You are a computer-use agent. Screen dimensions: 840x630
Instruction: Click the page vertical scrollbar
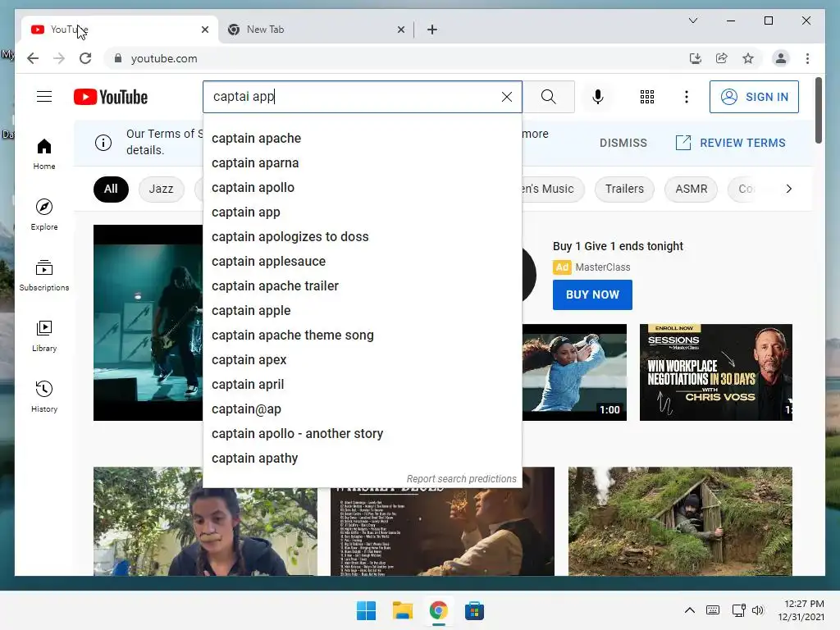tap(818, 111)
